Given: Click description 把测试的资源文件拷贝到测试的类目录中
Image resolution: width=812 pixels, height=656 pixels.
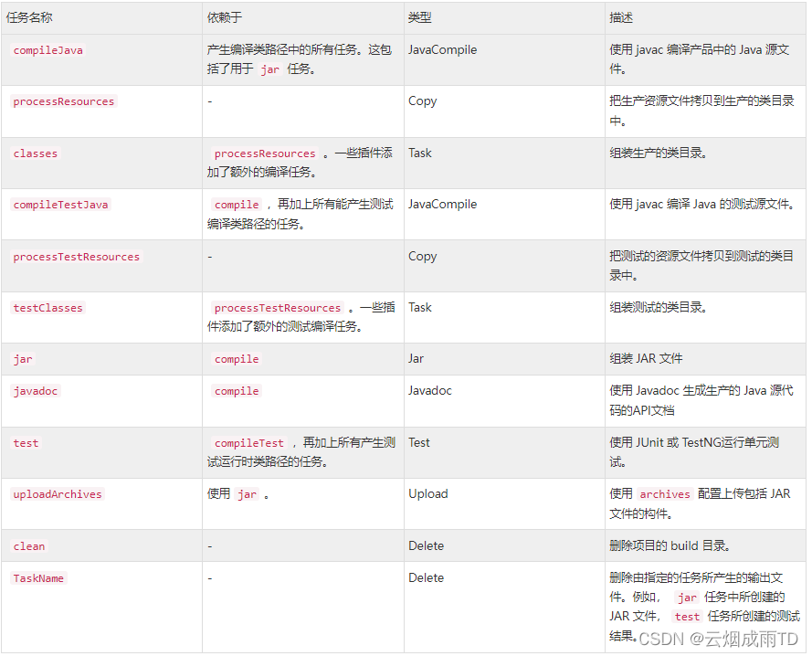Looking at the screenshot, I should [x=701, y=266].
